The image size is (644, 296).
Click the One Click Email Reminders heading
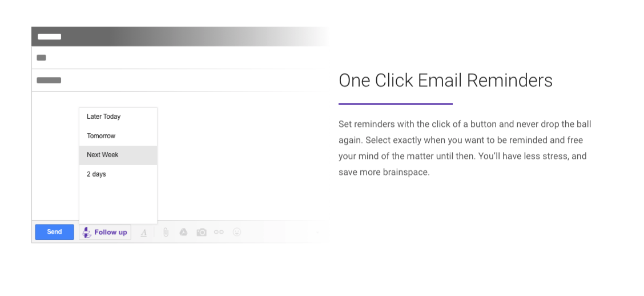point(445,81)
